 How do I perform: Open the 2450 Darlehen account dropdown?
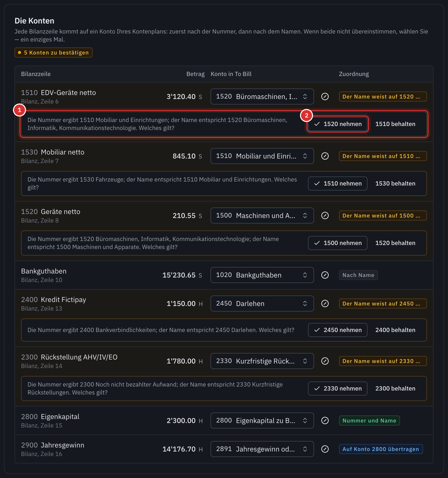point(262,303)
